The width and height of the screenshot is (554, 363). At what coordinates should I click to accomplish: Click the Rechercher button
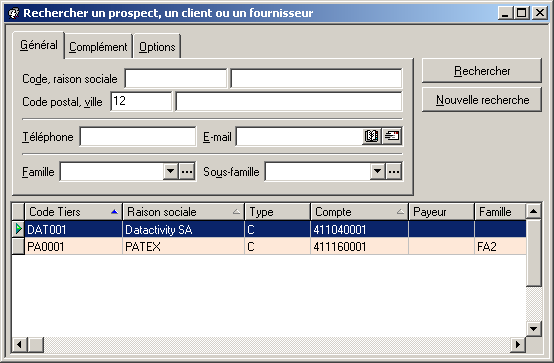click(x=482, y=71)
